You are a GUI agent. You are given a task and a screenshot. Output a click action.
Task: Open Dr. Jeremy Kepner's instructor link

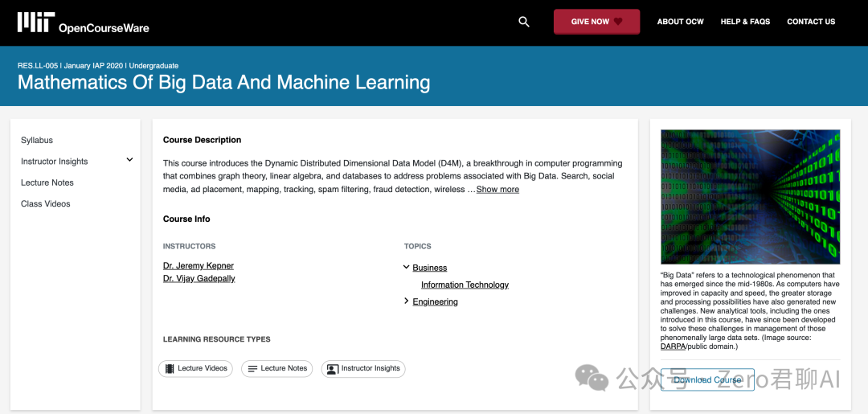(x=199, y=266)
